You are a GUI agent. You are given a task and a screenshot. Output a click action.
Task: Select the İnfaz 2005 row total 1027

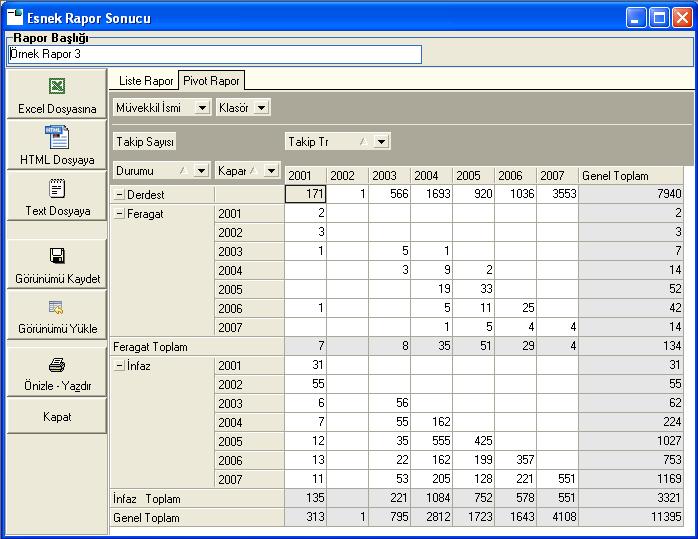click(631, 441)
